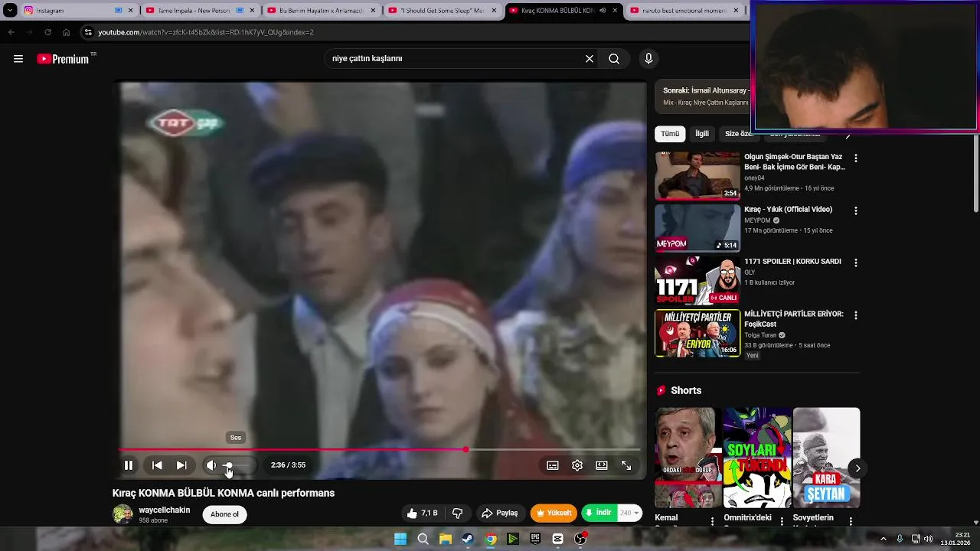
Task: Open options menu for Kıraç - Yıkık video
Action: coord(856,210)
